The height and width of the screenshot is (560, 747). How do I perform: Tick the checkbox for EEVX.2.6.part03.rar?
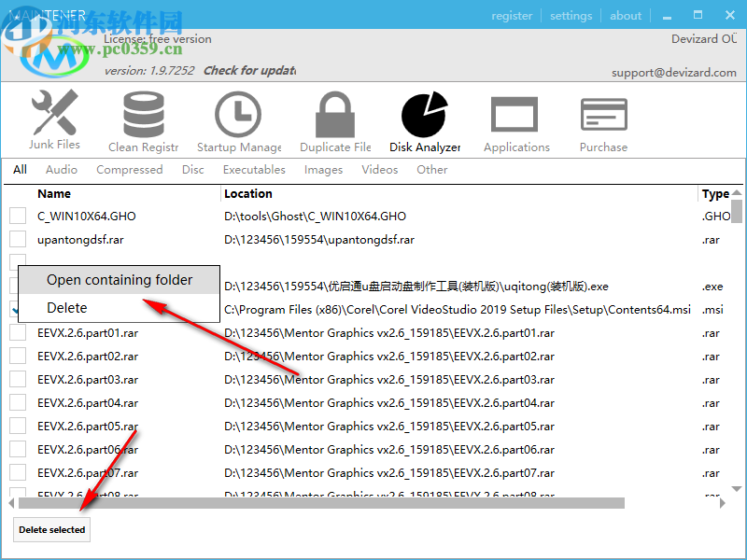[x=18, y=379]
